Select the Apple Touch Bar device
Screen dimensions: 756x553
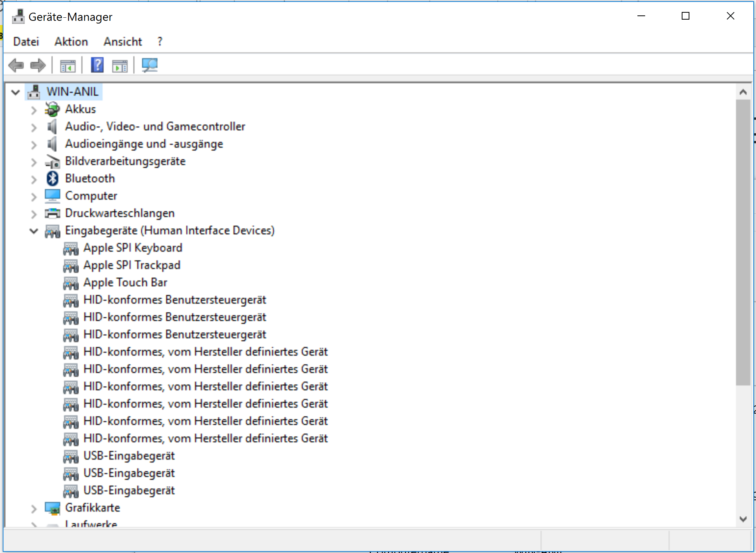[x=125, y=282]
